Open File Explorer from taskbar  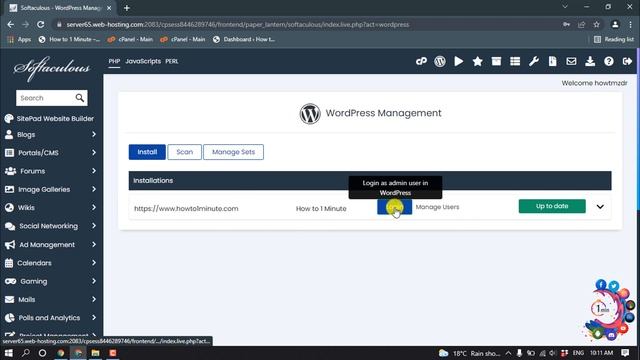click(95, 353)
